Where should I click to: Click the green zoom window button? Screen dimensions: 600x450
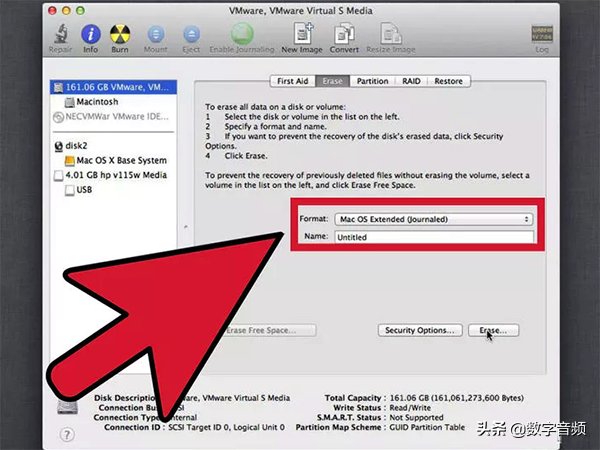point(80,11)
